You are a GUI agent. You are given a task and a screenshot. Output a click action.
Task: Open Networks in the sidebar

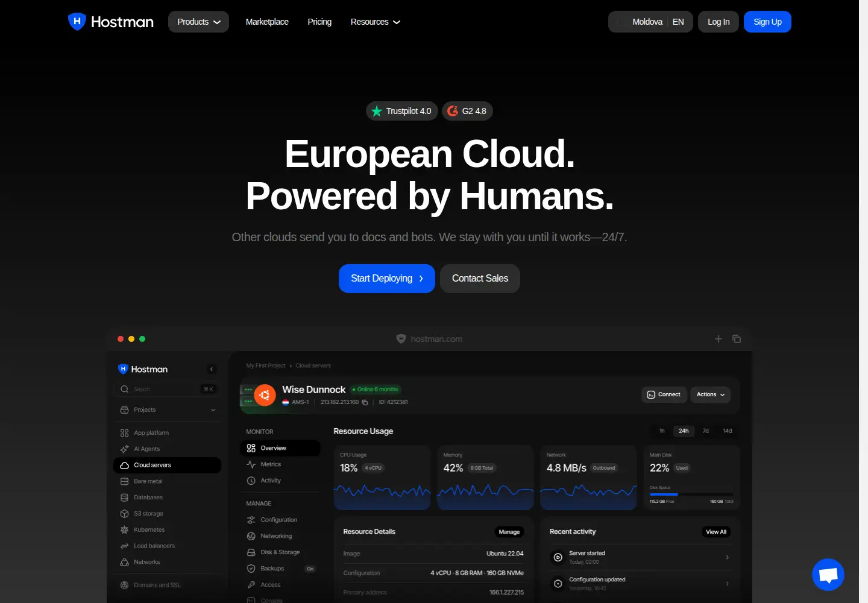[x=167, y=562]
